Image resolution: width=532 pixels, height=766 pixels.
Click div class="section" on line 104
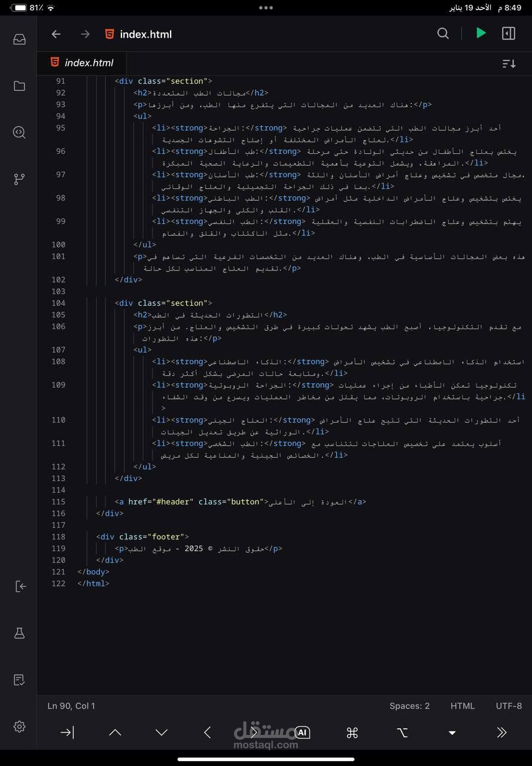(163, 303)
